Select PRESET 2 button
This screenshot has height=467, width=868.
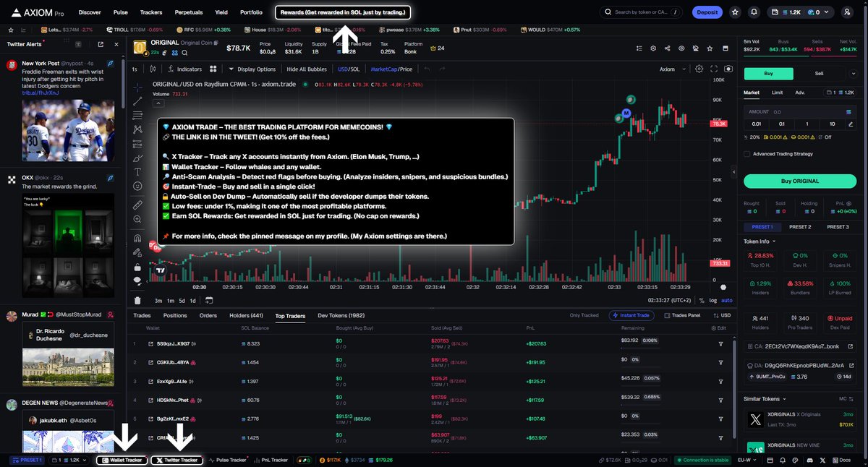coord(799,227)
